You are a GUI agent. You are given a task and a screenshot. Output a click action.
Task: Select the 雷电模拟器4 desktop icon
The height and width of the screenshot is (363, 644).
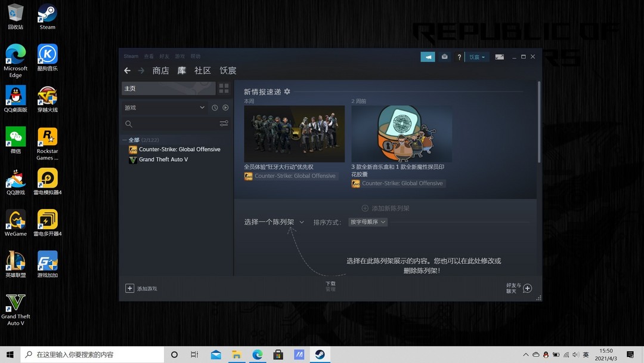click(47, 181)
